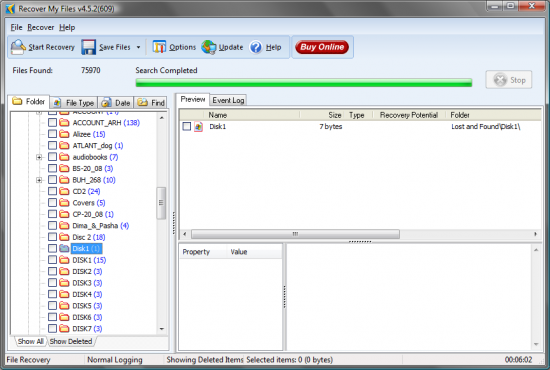Viewport: 550px width, 370px height.
Task: Click the file list scroll right arrow
Action: point(535,234)
